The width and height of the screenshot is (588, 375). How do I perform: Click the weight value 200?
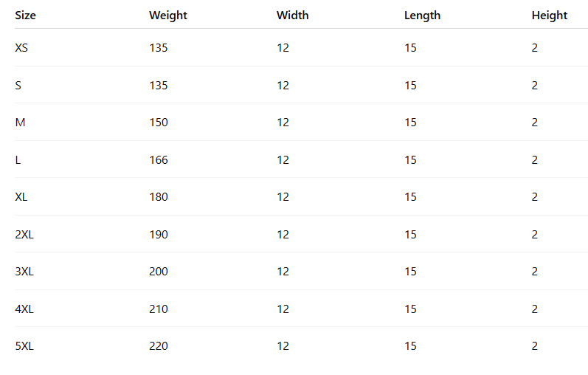[x=159, y=272]
